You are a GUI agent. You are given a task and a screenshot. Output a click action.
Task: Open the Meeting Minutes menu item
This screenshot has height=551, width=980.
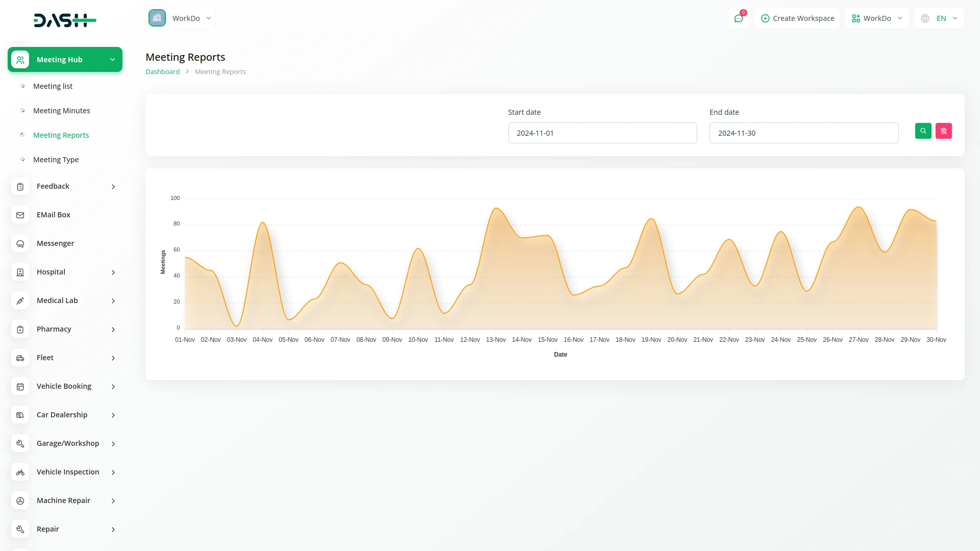pos(61,111)
